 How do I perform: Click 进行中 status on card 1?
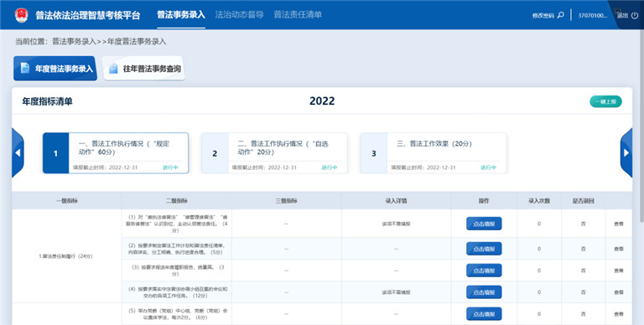click(170, 168)
